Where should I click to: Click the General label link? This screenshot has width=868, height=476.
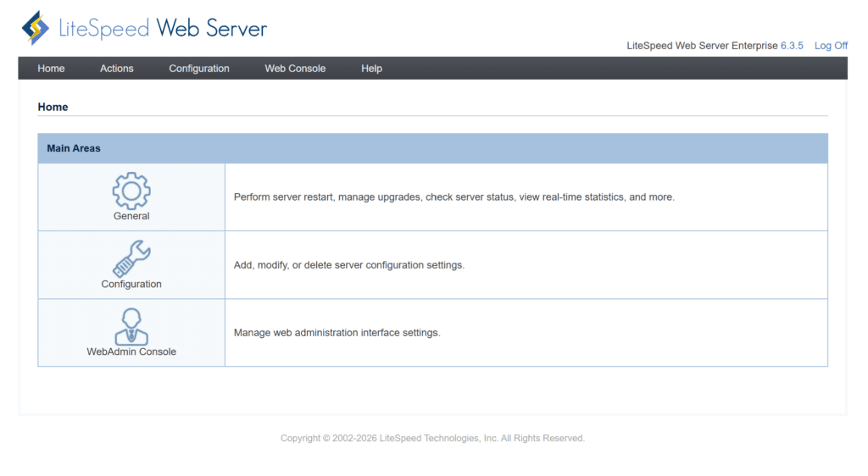tap(131, 216)
